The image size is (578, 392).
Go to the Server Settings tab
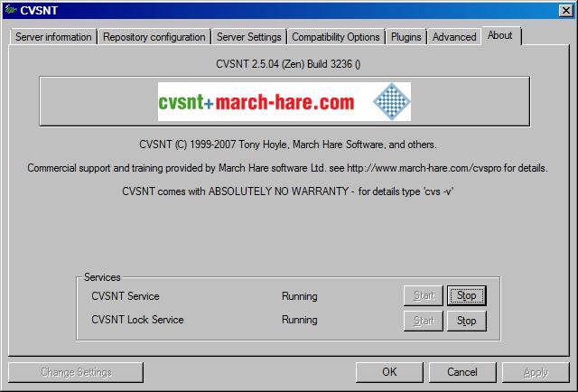click(250, 37)
